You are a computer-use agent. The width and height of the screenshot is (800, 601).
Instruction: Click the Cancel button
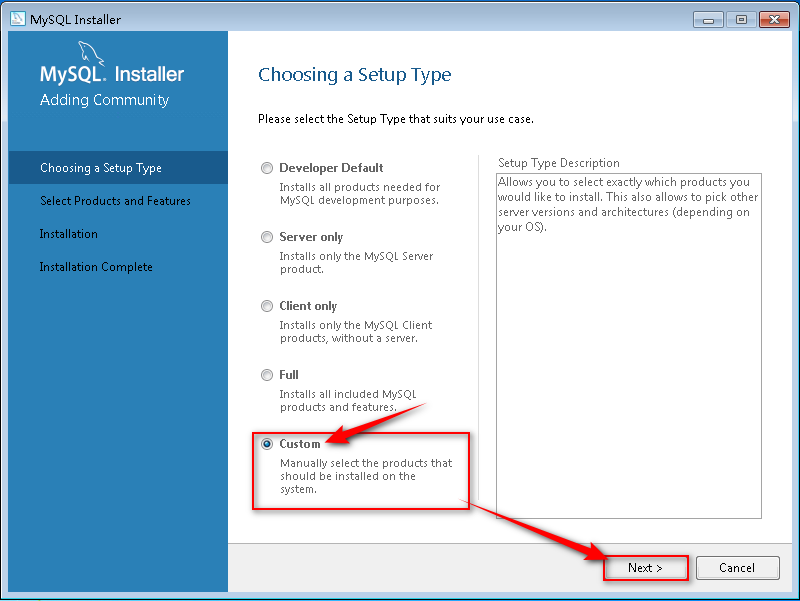pyautogui.click(x=737, y=568)
